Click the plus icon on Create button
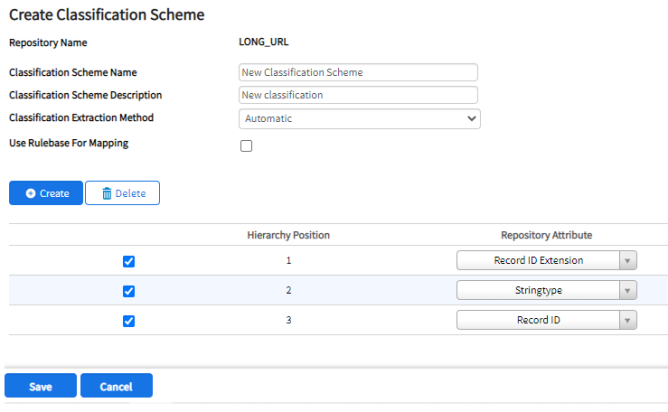668x412 pixels. point(30,193)
